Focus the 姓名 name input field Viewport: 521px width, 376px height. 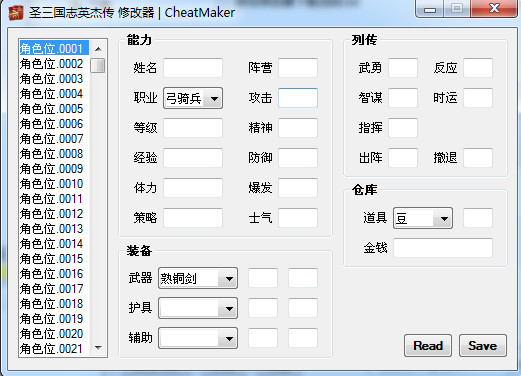pos(193,68)
